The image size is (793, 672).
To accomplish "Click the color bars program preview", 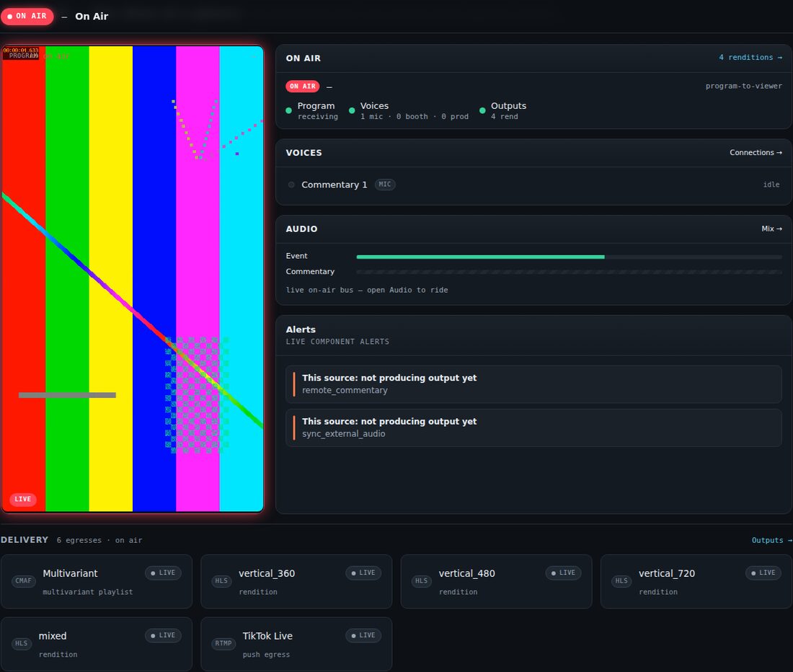I will click(133, 279).
